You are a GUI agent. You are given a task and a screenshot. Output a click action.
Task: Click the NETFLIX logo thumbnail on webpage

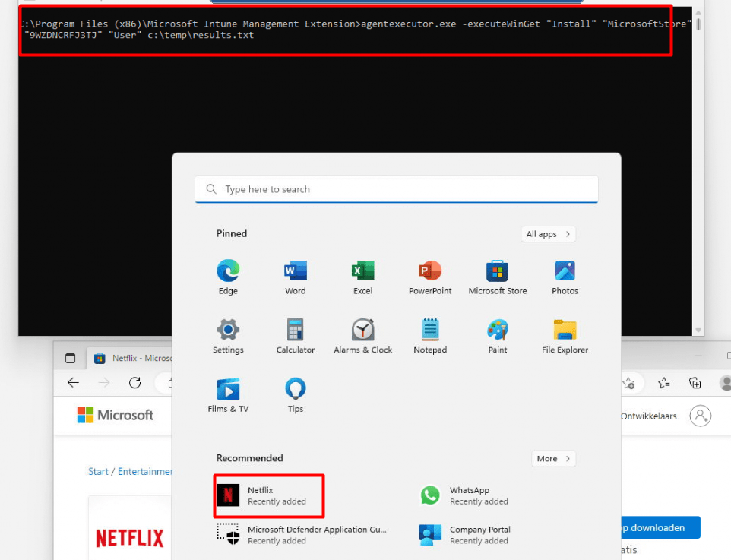[x=130, y=537]
